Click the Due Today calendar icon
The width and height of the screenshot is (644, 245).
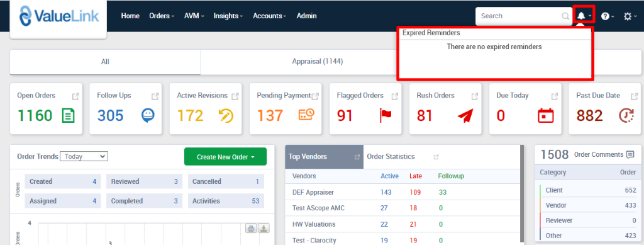546,115
